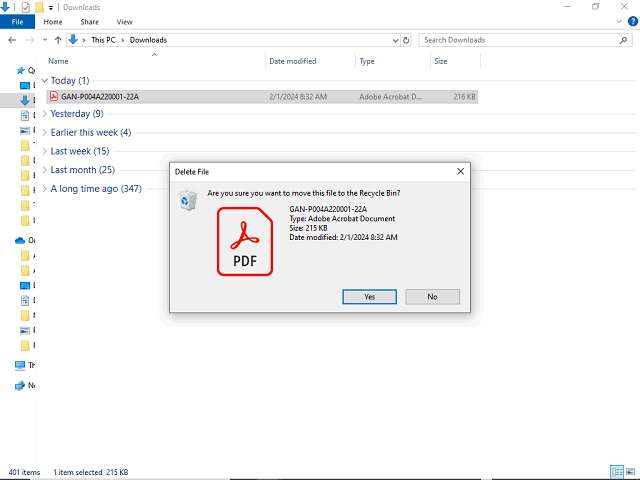
Task: Go back to previous folder
Action: (12, 40)
